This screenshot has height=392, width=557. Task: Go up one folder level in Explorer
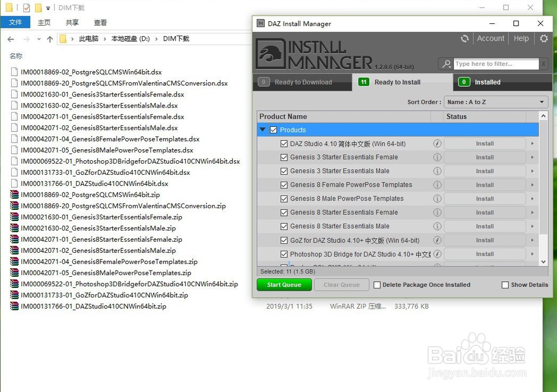50,39
